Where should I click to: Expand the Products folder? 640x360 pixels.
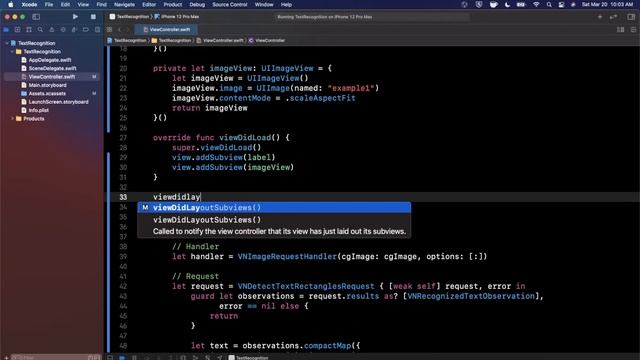pyautogui.click(x=12, y=119)
